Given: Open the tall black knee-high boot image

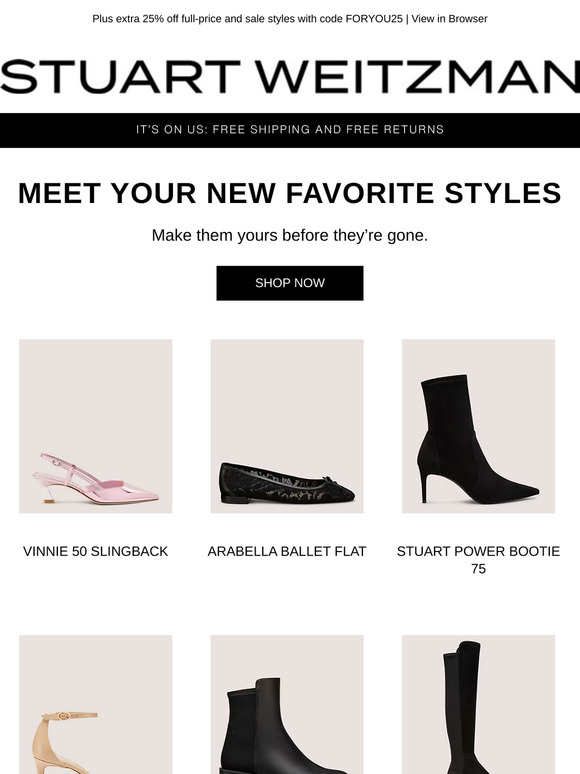Looking at the screenshot, I should [x=478, y=704].
